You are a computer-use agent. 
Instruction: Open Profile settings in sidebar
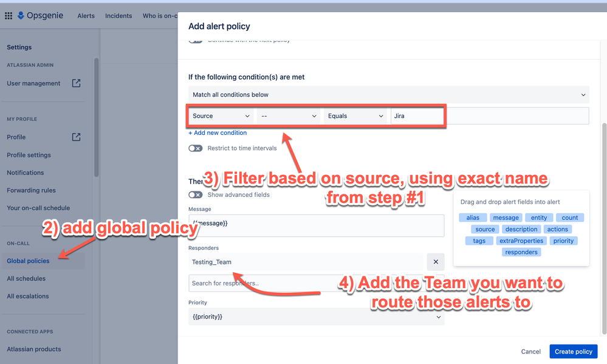coord(29,155)
